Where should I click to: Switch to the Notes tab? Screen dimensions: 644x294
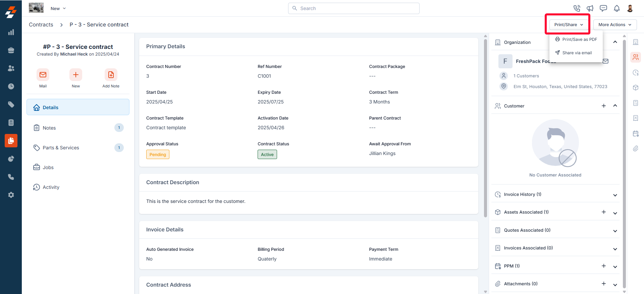(x=78, y=128)
